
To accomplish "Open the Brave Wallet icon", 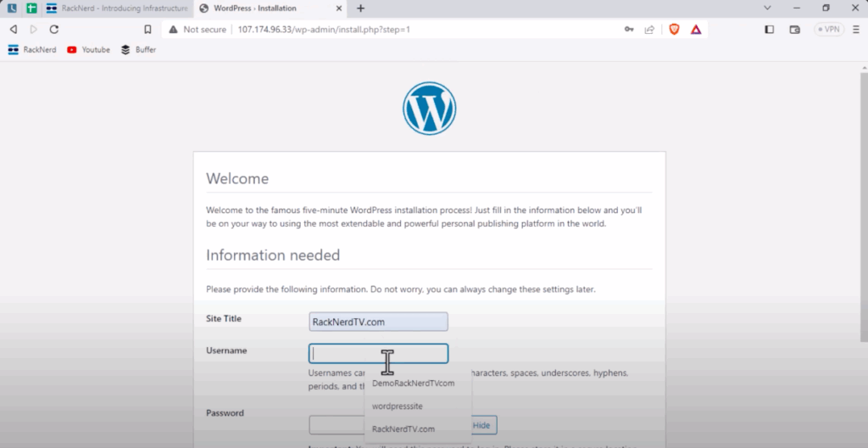I will click(794, 29).
